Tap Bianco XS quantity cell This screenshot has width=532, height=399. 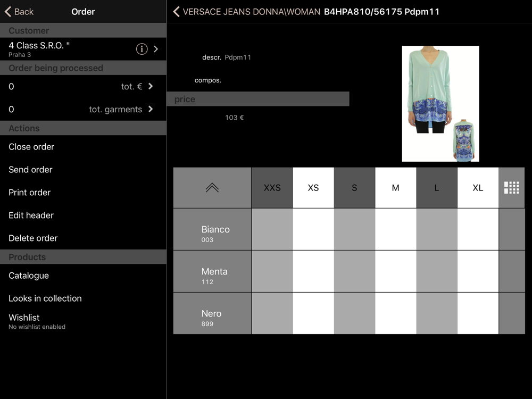[313, 229]
